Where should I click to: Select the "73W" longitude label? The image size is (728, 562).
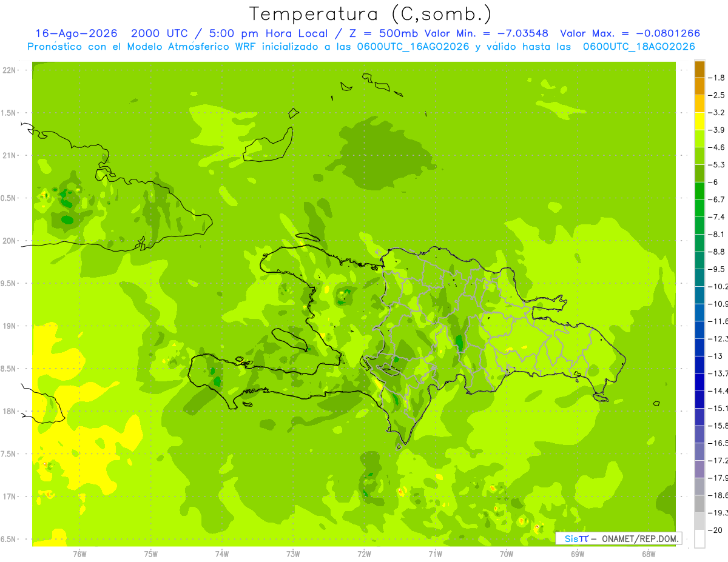coord(293,554)
